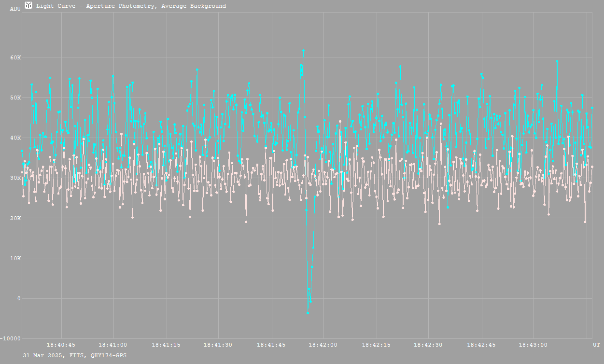Click the 10K y-axis label
Screen dimensions: 604x364
[x=15, y=258]
